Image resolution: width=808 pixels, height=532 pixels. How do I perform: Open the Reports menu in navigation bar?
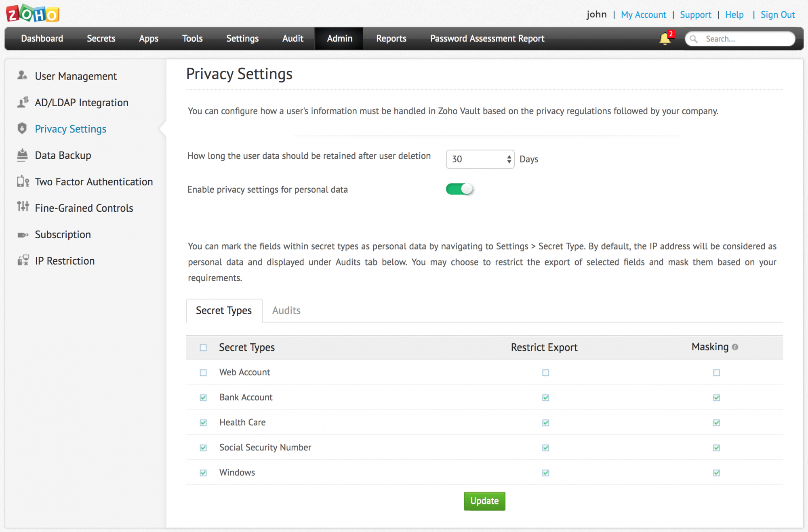click(391, 38)
